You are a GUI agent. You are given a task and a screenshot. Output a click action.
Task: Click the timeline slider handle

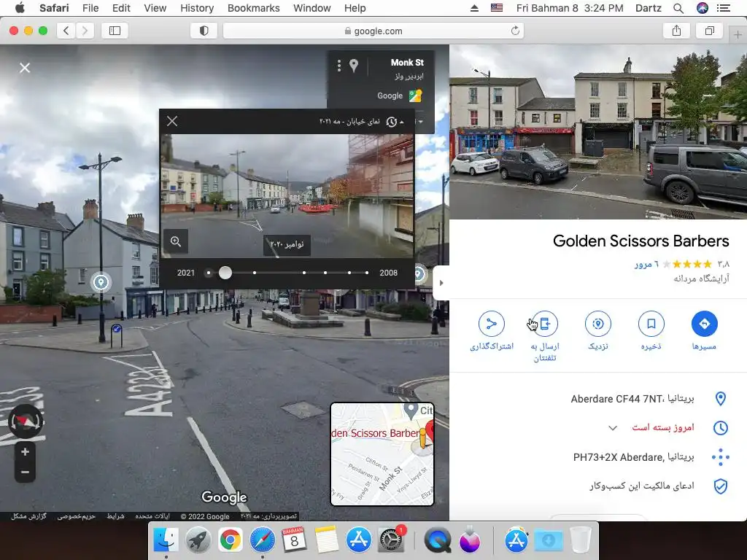click(x=225, y=273)
